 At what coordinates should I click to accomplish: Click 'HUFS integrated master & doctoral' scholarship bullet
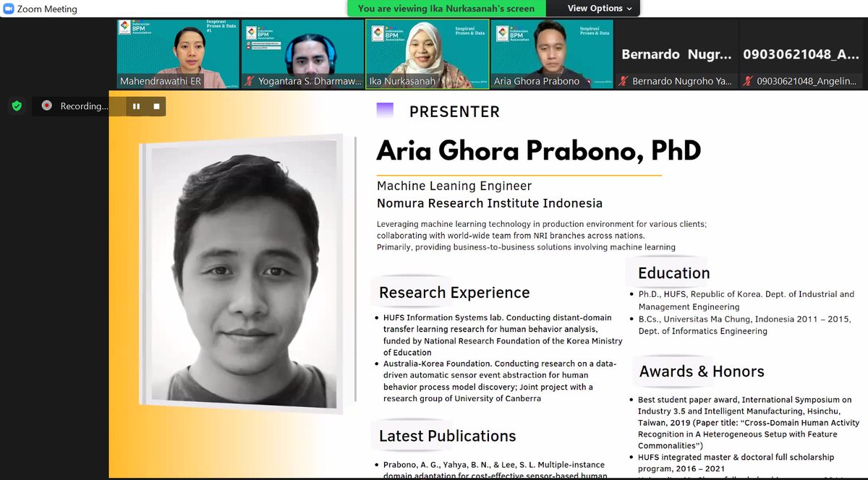736,463
